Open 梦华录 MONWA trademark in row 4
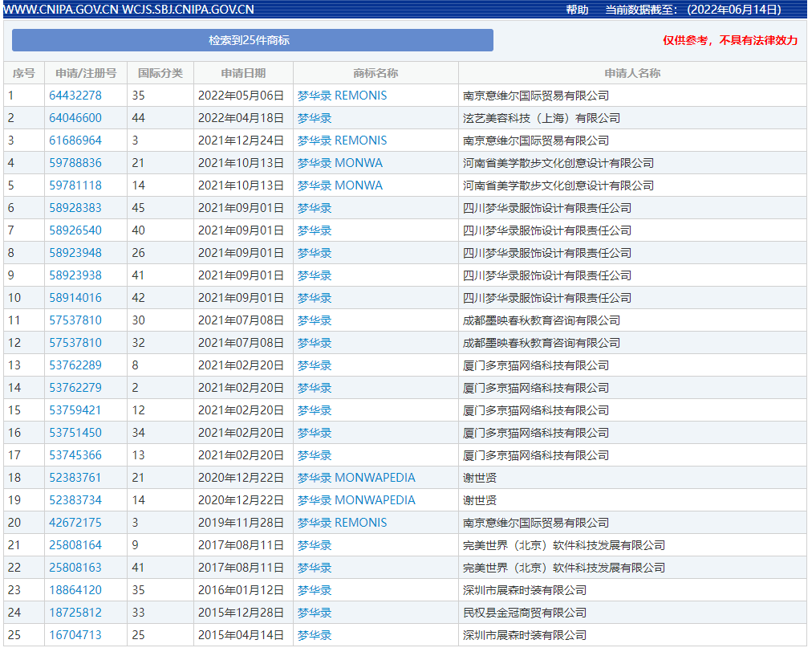Screen dimensions: 812x656 [x=339, y=163]
